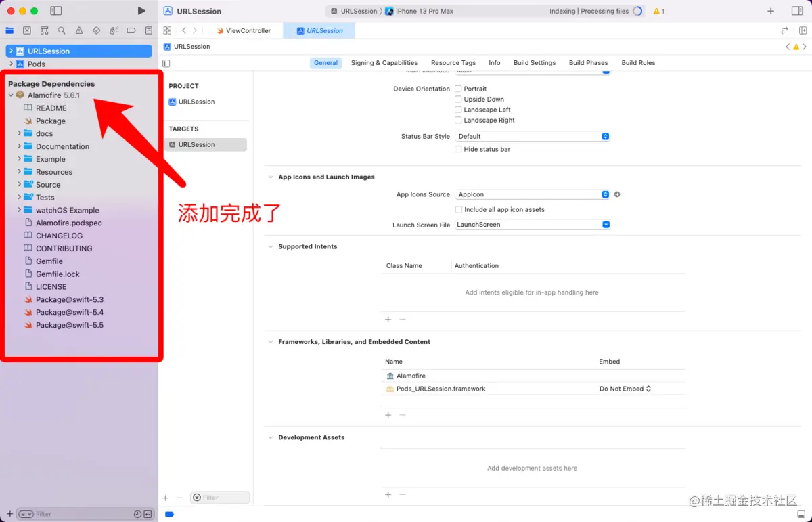The image size is (812, 522).
Task: Switch to Build Phases tab
Action: pyautogui.click(x=588, y=63)
